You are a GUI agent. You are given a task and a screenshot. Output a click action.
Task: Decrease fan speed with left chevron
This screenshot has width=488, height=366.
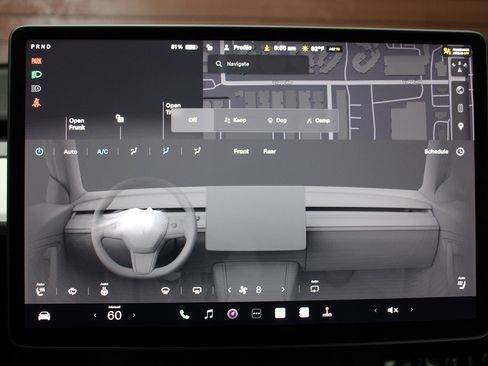tap(229, 290)
